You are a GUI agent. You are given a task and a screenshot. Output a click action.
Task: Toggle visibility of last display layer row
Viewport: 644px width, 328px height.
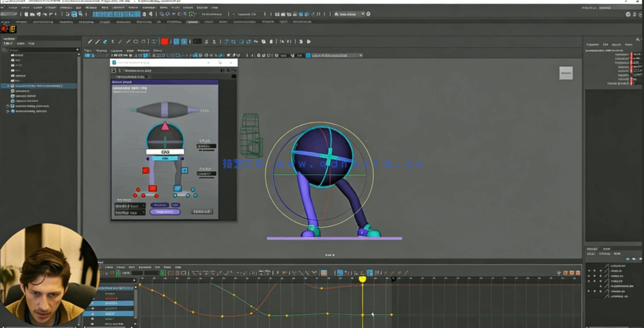[589, 296]
